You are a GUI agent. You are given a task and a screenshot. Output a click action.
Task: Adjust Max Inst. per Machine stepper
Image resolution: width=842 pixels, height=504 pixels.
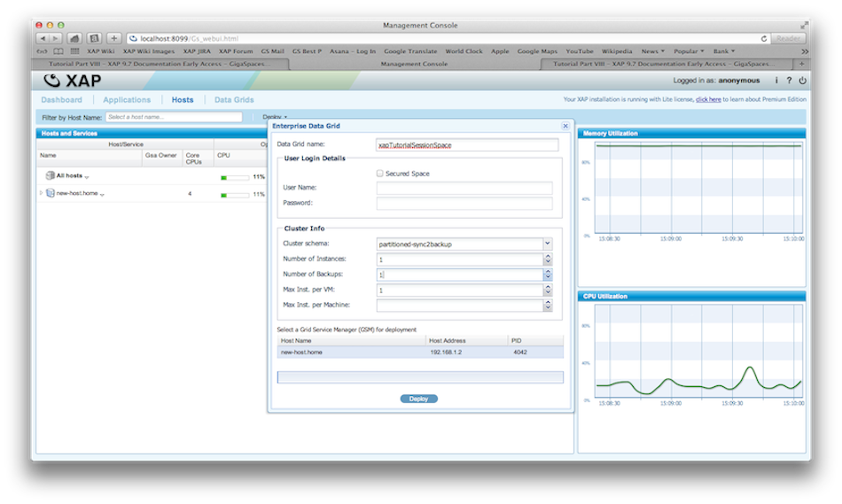(x=548, y=305)
